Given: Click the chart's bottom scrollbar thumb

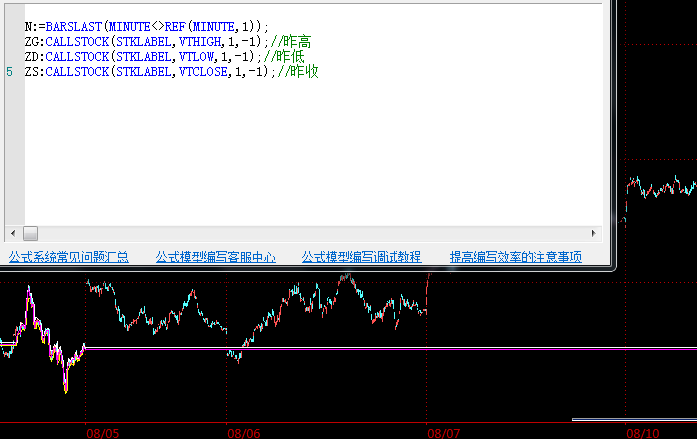Looking at the screenshot, I should click(x=634, y=419).
